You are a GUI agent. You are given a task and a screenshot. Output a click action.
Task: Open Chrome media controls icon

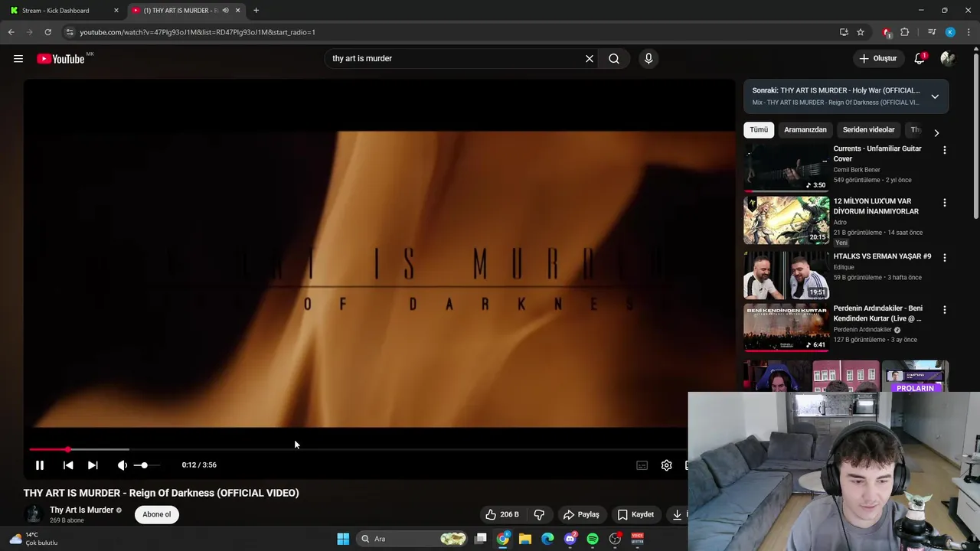tap(932, 32)
